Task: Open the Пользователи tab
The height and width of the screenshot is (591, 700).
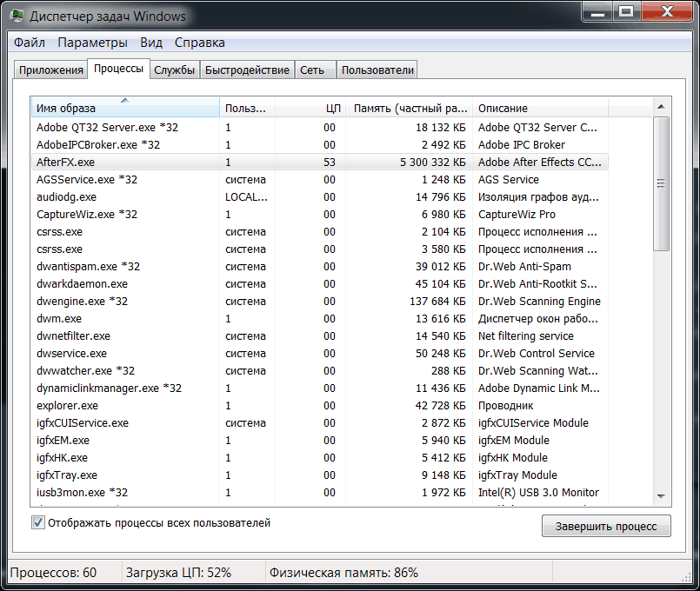Action: click(377, 70)
